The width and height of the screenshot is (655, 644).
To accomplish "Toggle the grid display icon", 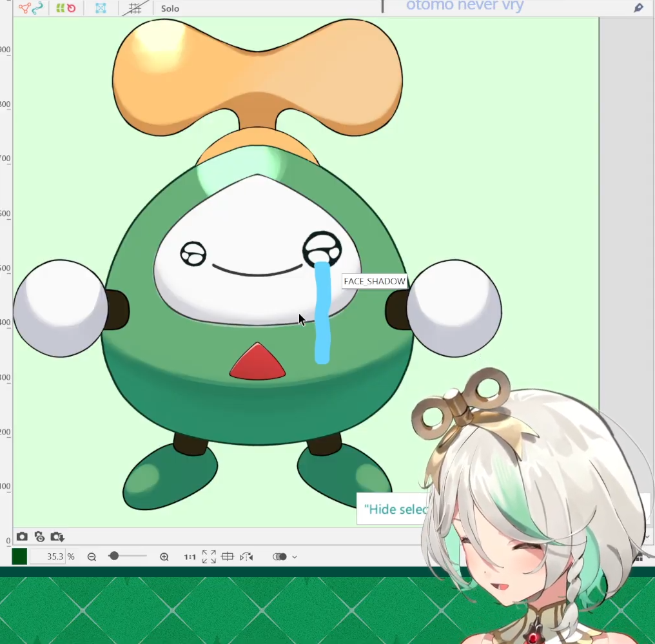I will (135, 8).
